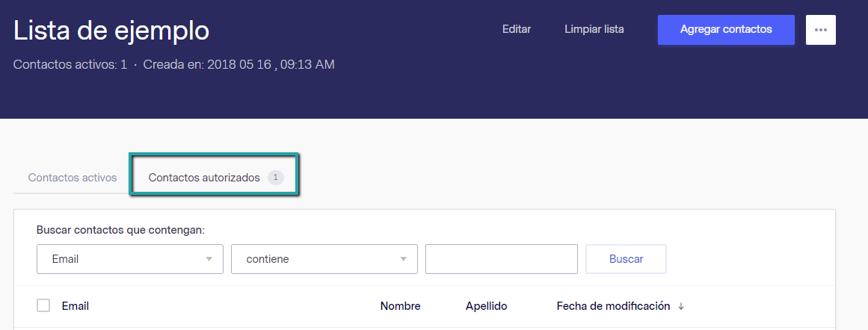Open the three-dots more options menu
The width and height of the screenshot is (868, 330).
[820, 30]
